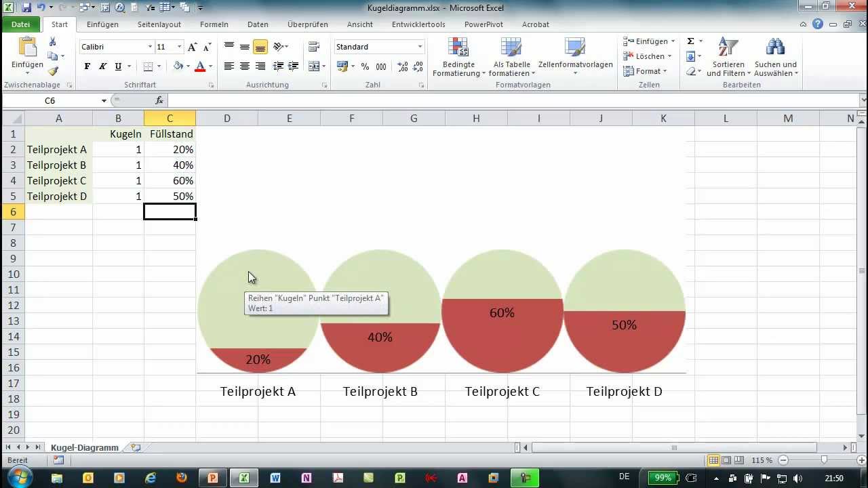Click the orientation text rotate icon
868x488 pixels.
278,47
